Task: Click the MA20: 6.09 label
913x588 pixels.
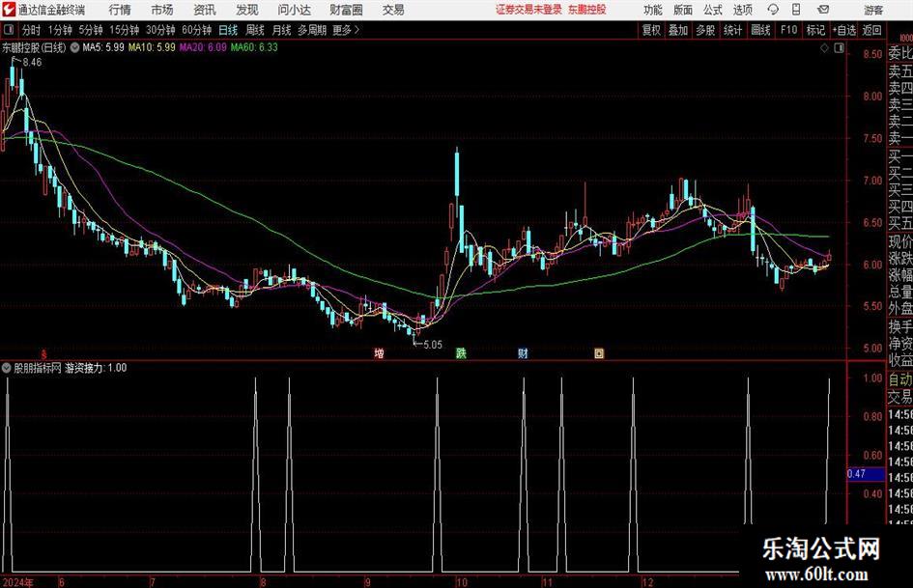Action: pos(203,47)
